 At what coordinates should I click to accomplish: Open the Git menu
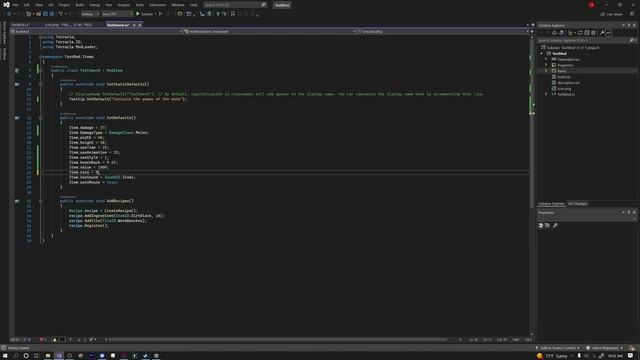(51, 5)
